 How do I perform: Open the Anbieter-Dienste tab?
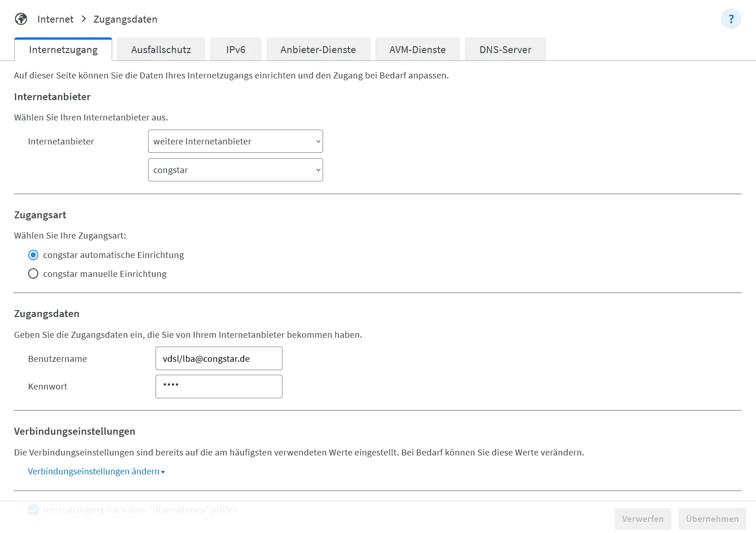click(x=318, y=49)
